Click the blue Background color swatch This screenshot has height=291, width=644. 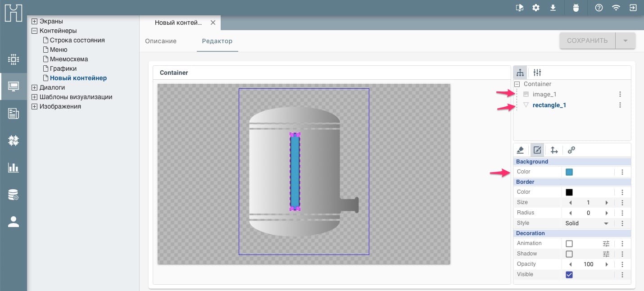click(569, 172)
